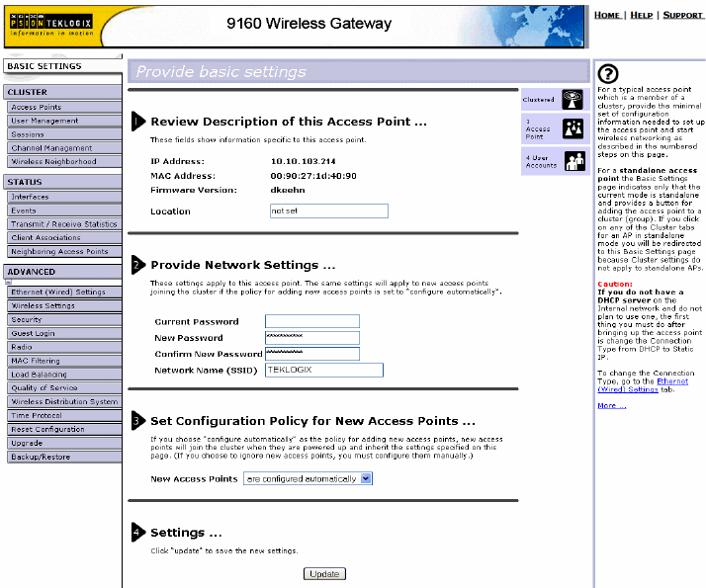Click the Help link in header

point(642,15)
